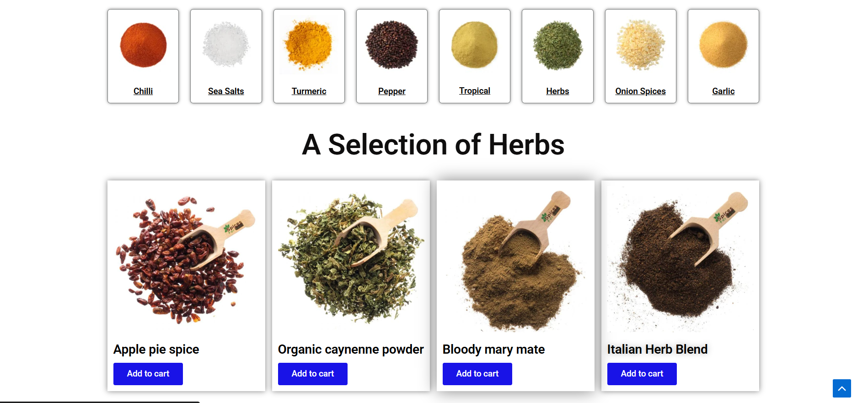
Task: View the Organic caynenne powder product photo
Action: point(351,259)
